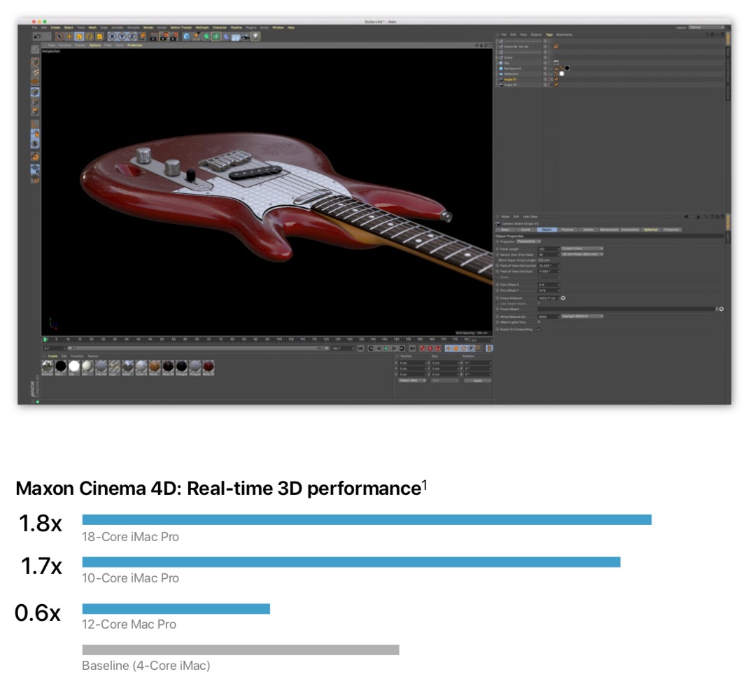Open the ProRender viewport menu
Image resolution: width=753 pixels, height=700 pixels.
[x=134, y=45]
